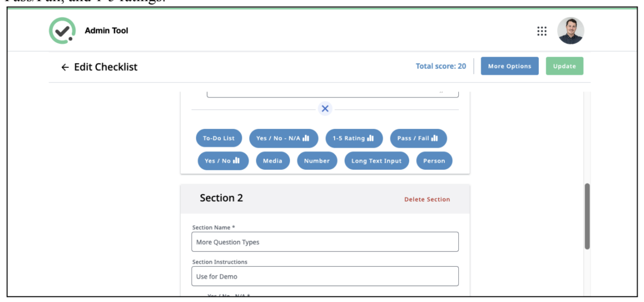Go back using the arrow beside Edit Checklist
This screenshot has width=644, height=302.
coord(65,67)
